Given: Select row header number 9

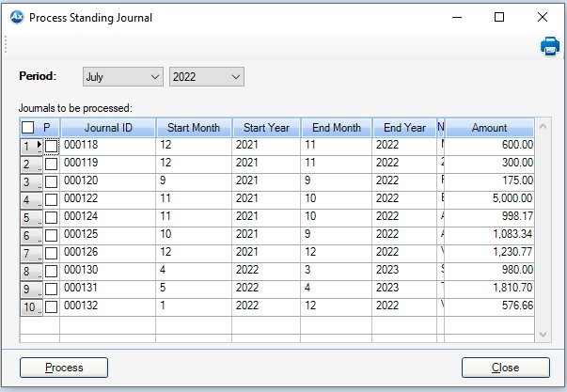Looking at the screenshot, I should [31, 290].
